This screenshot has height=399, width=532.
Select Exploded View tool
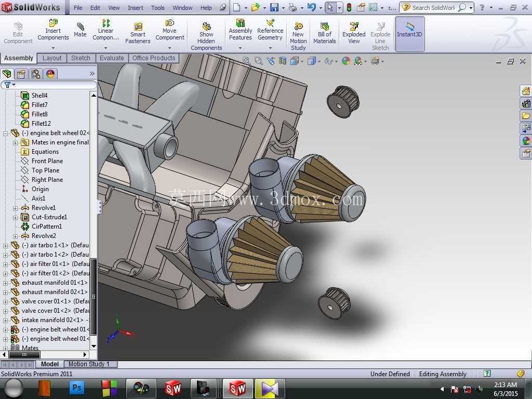tap(354, 33)
